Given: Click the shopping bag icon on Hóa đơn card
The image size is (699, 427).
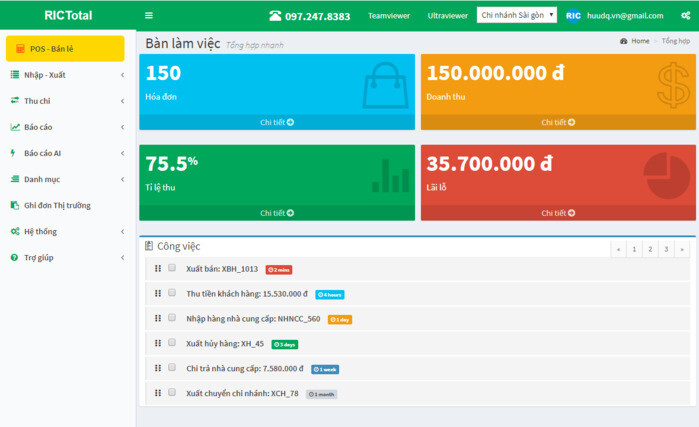Looking at the screenshot, I should click(384, 84).
